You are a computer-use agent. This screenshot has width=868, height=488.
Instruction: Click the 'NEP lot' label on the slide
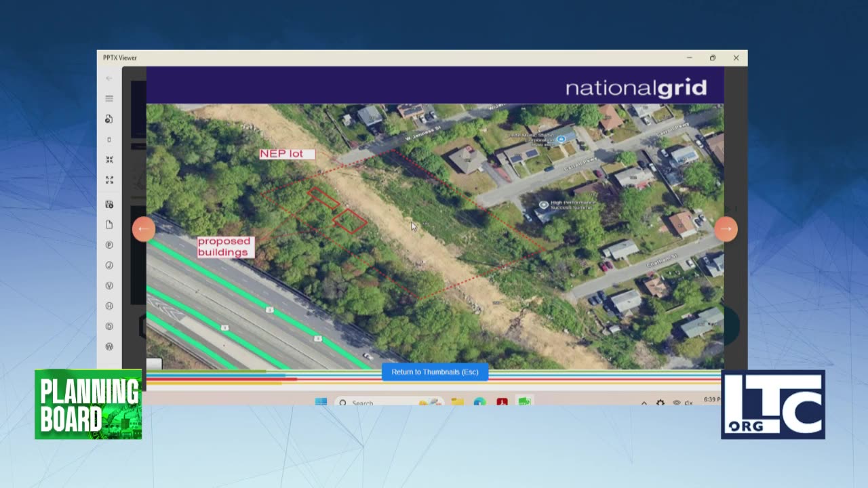(x=287, y=154)
